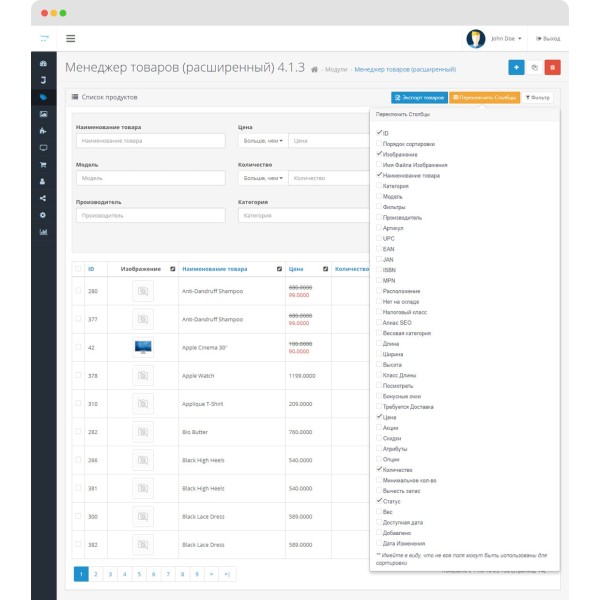Open the quantity Больше, чем dropdown
This screenshot has height=600, width=600.
pyautogui.click(x=263, y=178)
